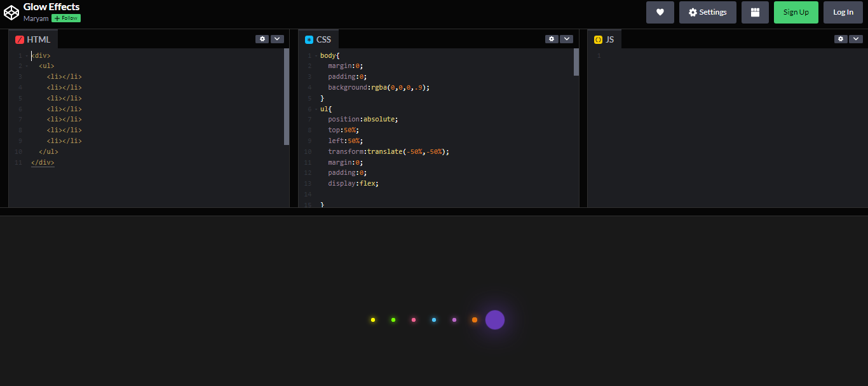Open the JS panel settings gear
This screenshot has height=386, width=868.
(x=840, y=39)
